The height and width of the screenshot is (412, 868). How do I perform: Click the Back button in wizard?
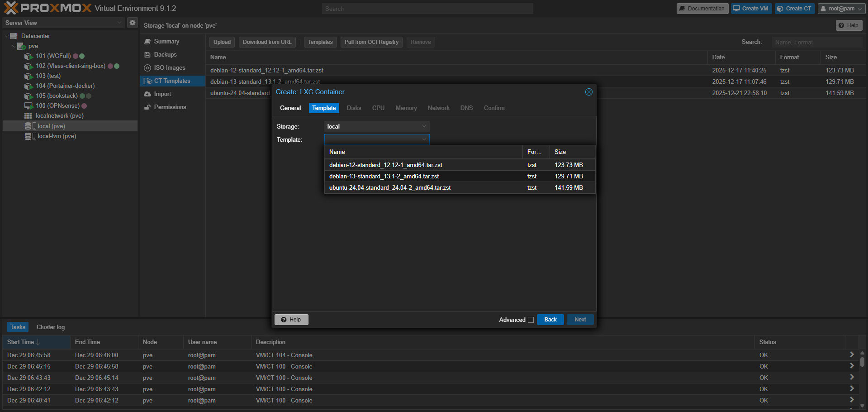[550, 320]
